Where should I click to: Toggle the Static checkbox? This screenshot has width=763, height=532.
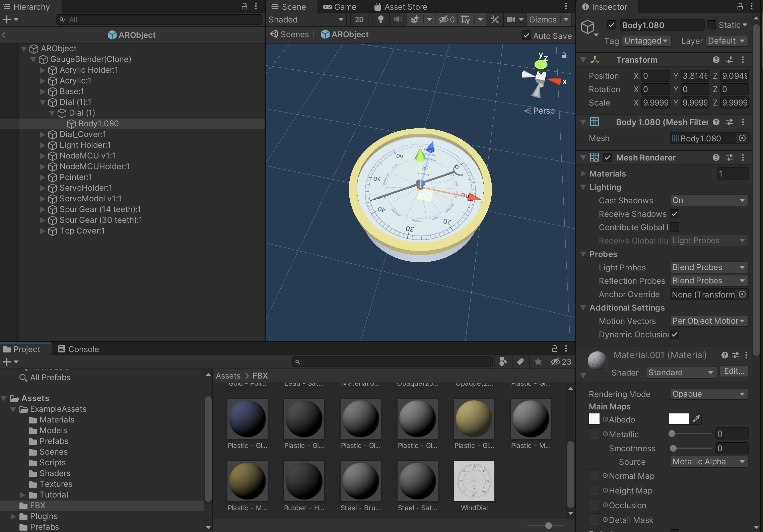pos(711,25)
